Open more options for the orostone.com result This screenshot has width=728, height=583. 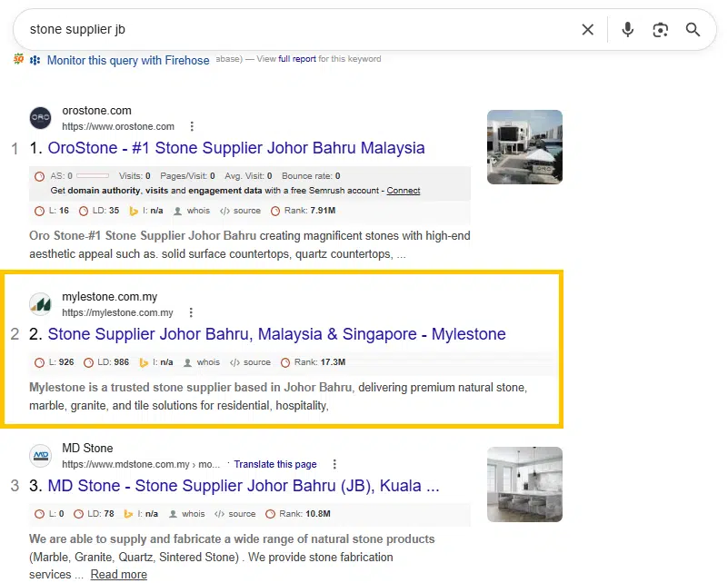pos(192,126)
